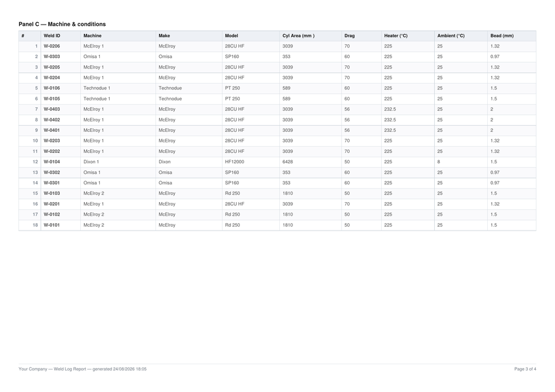Click Rd 250 model in row W-0102
The image size is (555, 392).
click(232, 214)
